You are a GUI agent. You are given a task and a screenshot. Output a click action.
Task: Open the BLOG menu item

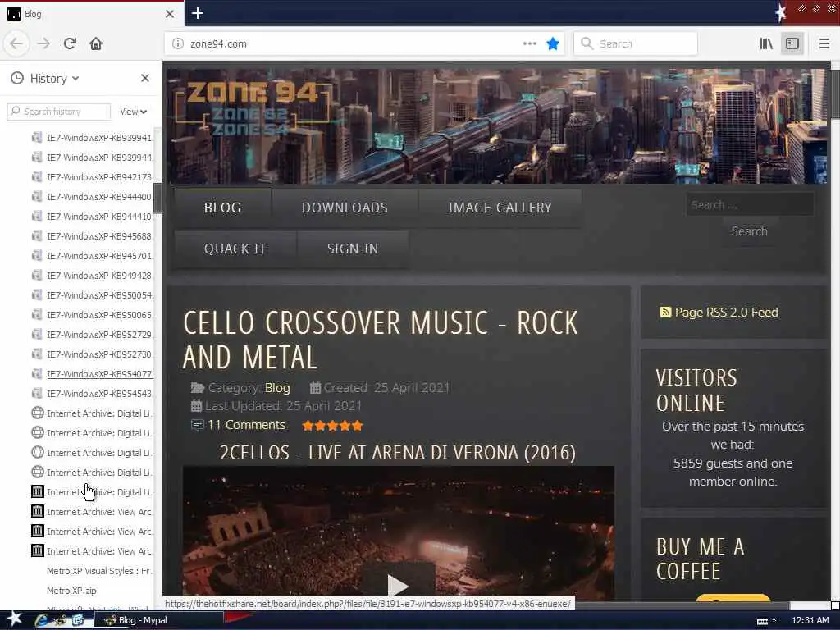223,208
